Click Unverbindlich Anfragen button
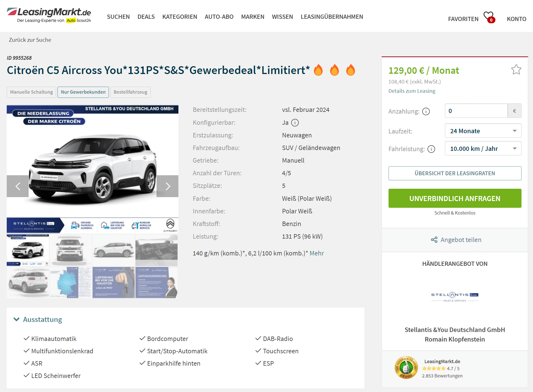 coord(455,198)
